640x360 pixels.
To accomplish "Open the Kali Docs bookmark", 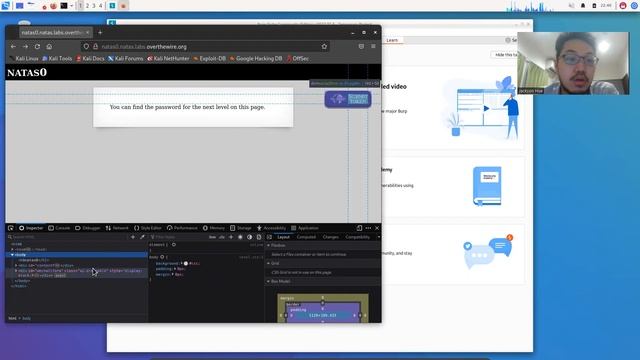I will pyautogui.click(x=90, y=58).
